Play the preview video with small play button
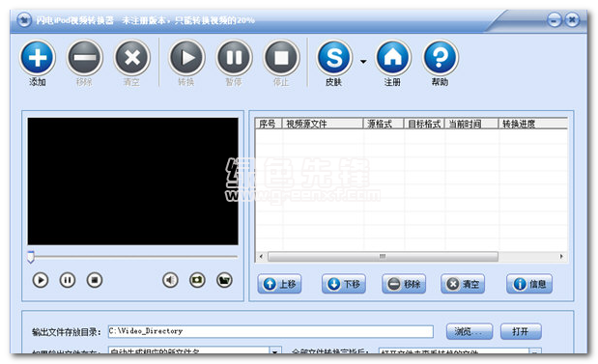 pos(41,280)
